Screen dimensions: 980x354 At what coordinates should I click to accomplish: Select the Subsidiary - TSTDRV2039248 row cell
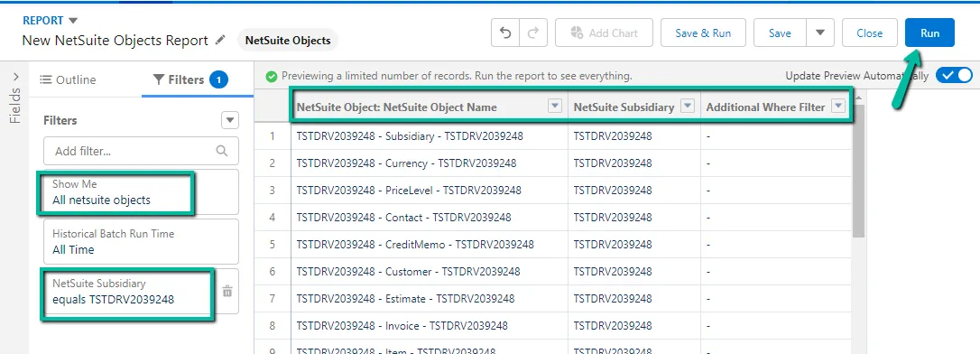429,135
